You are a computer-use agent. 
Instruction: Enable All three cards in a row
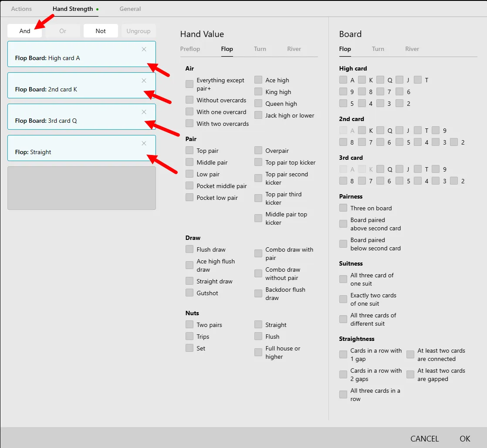(343, 395)
